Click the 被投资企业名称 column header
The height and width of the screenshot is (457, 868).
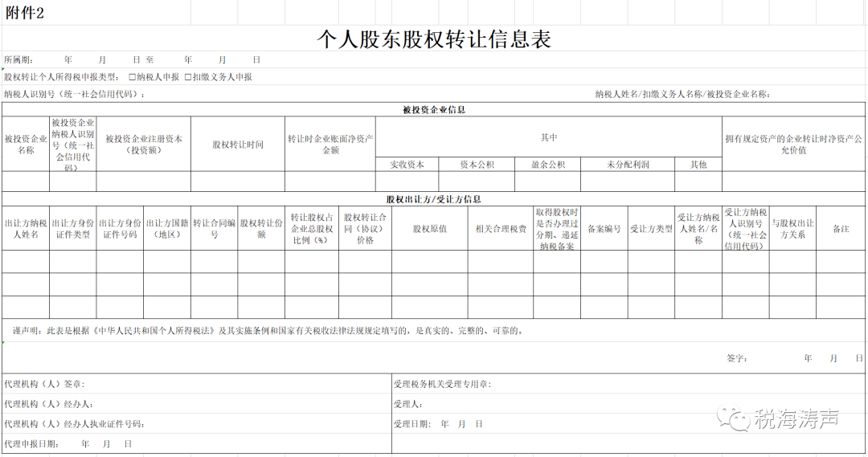[26, 145]
